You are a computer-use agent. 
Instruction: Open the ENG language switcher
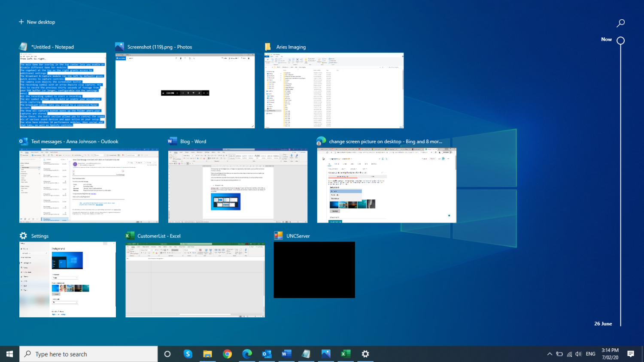[591, 354]
